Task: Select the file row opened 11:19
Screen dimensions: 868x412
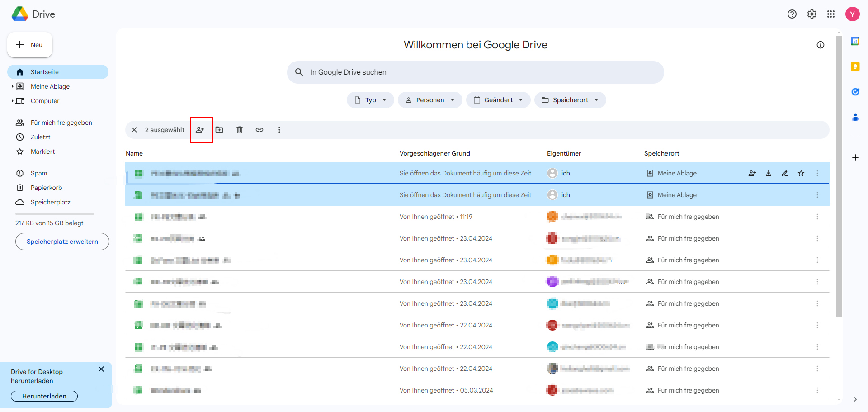Action: coord(477,217)
